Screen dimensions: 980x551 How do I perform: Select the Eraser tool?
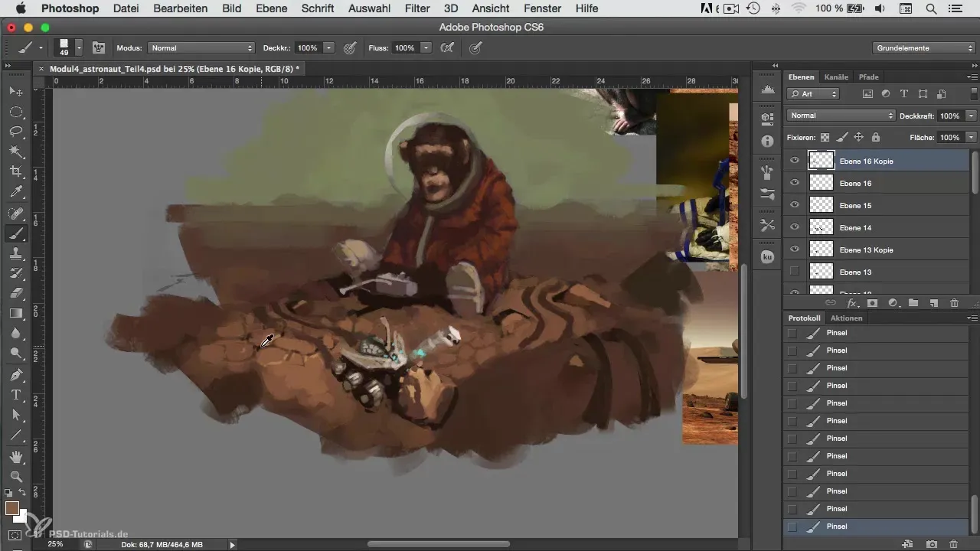click(x=15, y=293)
